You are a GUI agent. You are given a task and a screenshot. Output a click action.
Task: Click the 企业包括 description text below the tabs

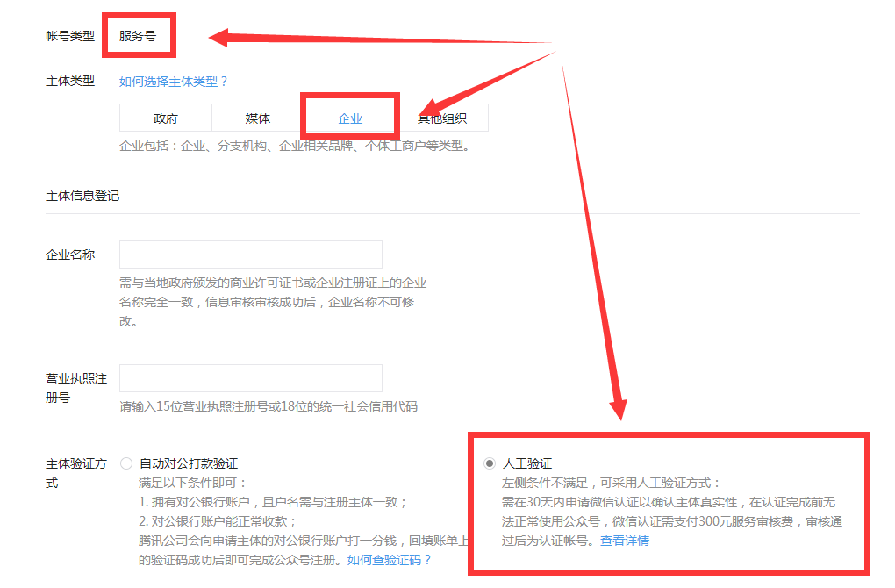(x=294, y=147)
